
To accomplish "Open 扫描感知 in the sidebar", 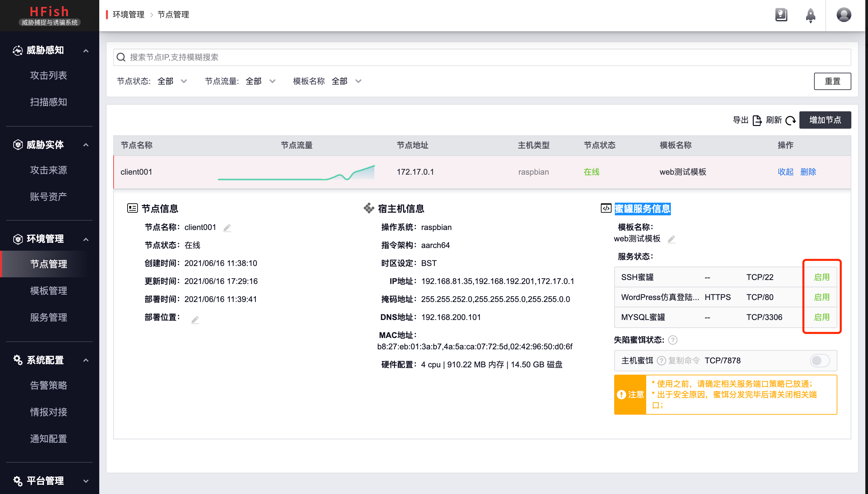I will pos(49,102).
